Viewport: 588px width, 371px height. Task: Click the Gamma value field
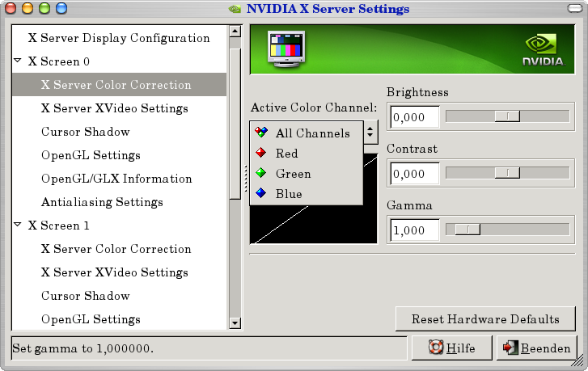[415, 230]
